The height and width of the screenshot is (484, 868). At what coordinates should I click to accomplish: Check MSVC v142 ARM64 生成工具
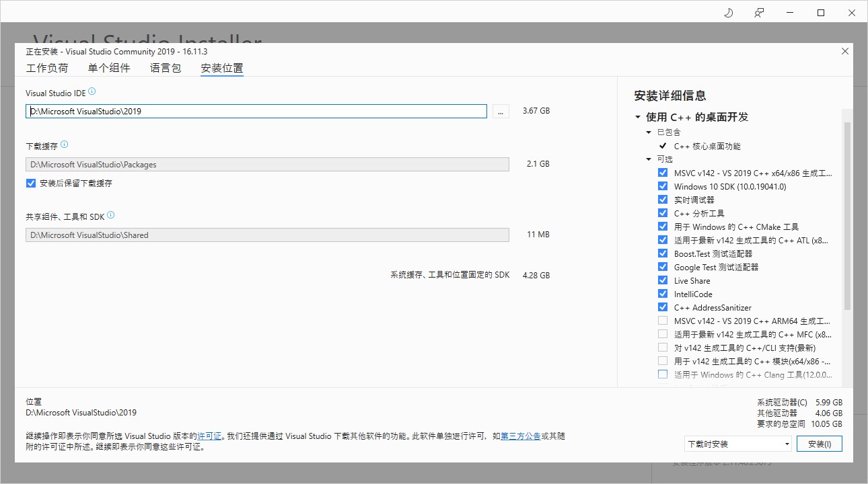pos(663,321)
